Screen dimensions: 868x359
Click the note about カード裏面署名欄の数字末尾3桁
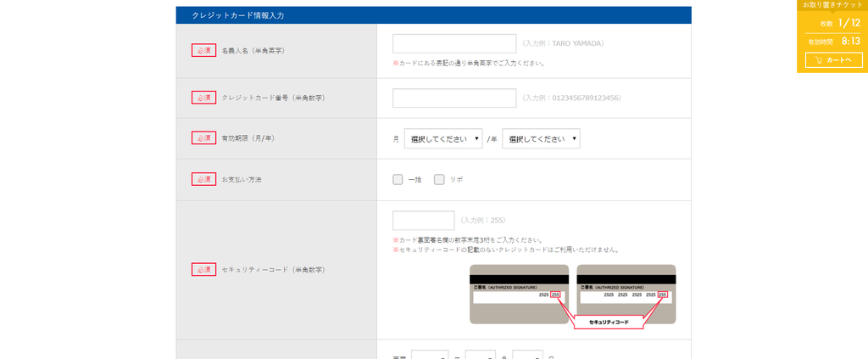468,240
